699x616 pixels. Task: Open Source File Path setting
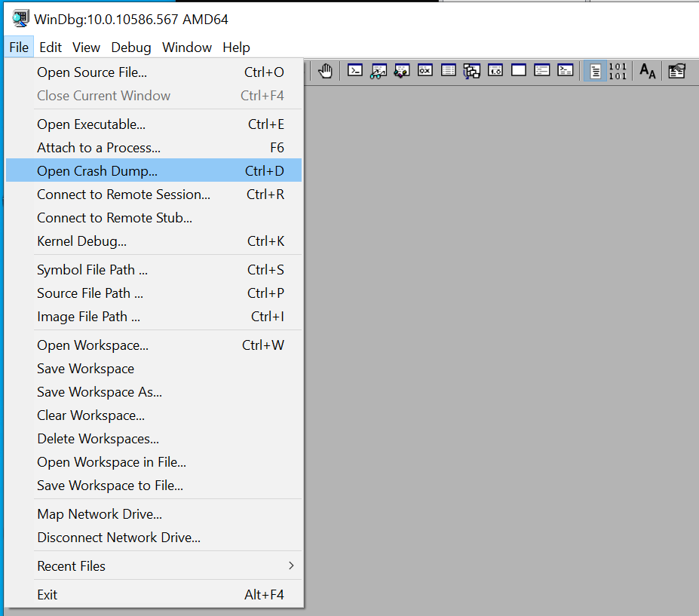coord(154,293)
